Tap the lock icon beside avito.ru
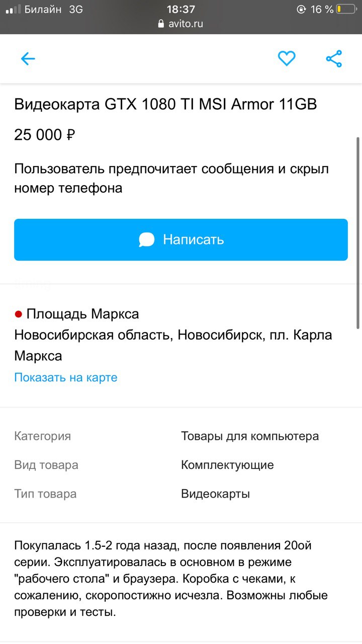This screenshot has height=644, width=362. (x=161, y=24)
